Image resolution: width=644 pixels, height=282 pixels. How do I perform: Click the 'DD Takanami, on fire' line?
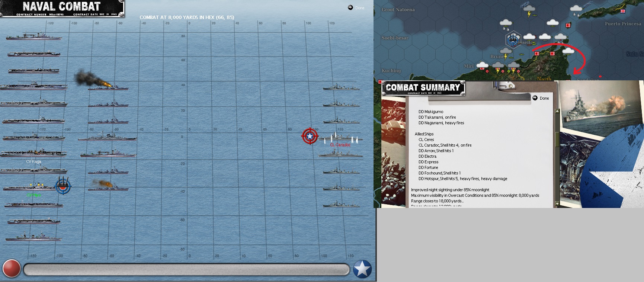[x=437, y=117]
